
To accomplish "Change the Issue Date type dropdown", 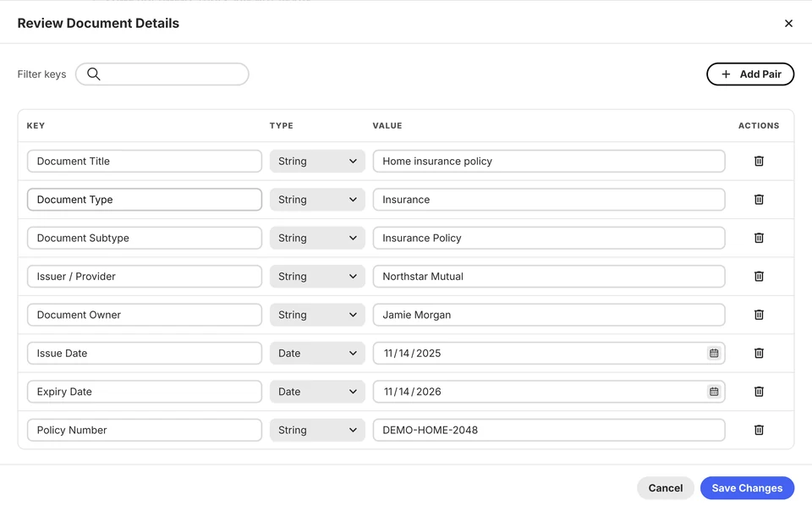I will click(317, 353).
